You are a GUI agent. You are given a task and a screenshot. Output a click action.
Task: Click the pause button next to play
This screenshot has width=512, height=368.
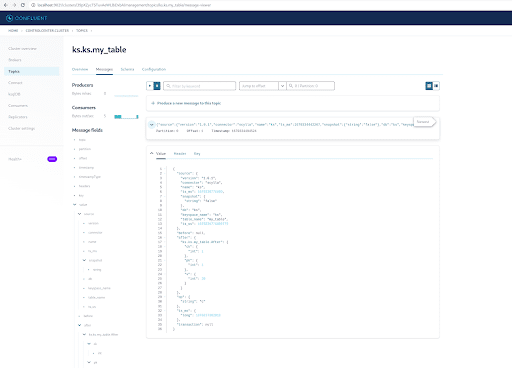(x=157, y=86)
